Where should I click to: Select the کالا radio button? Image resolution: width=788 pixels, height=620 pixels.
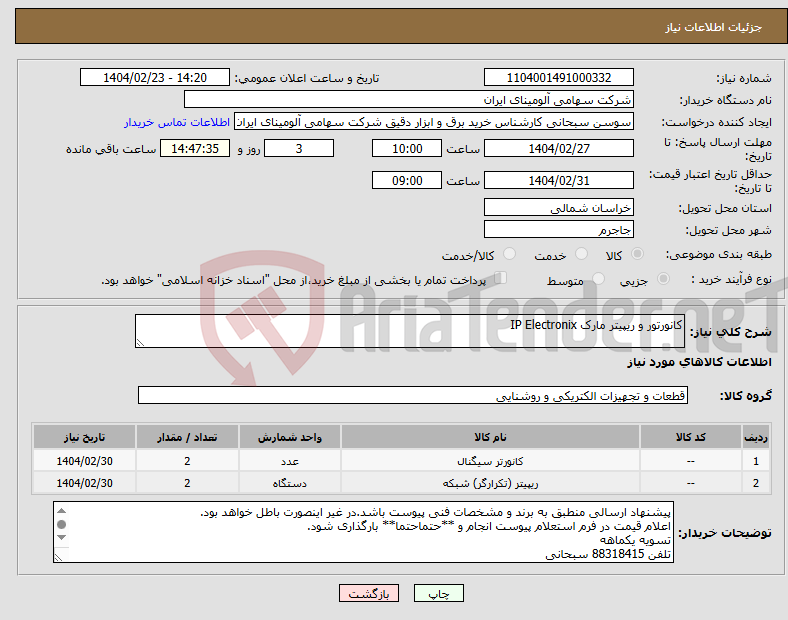(x=637, y=254)
